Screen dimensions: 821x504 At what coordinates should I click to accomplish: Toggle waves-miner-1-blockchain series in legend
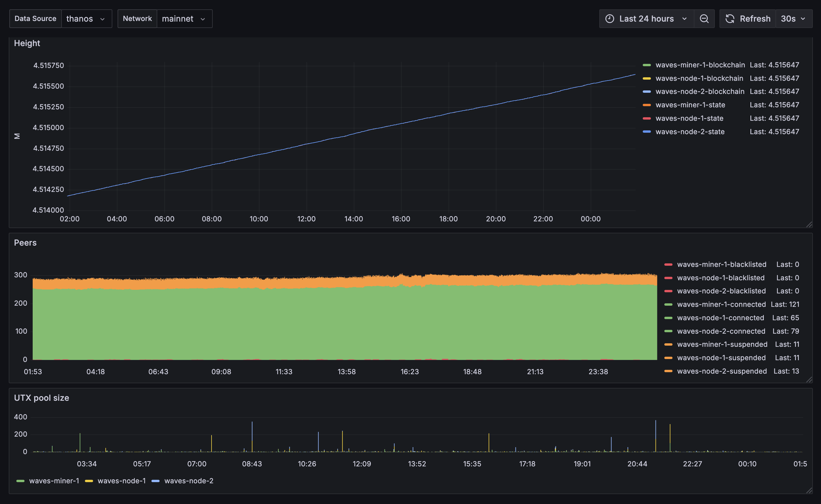tap(700, 65)
